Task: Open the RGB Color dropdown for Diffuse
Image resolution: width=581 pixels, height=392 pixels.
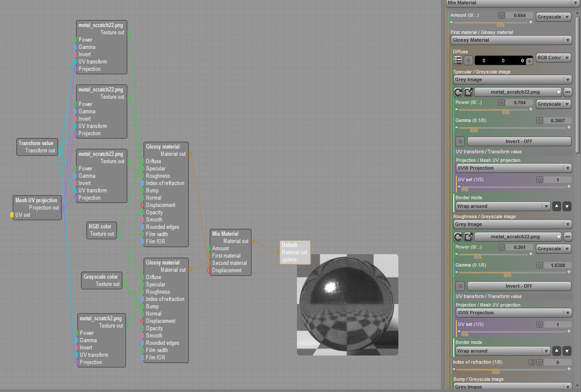Action: 553,58
